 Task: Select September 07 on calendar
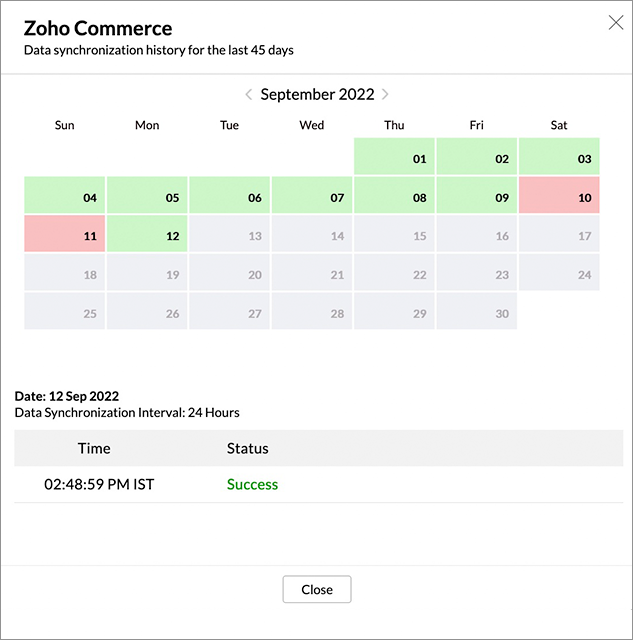tap(312, 195)
